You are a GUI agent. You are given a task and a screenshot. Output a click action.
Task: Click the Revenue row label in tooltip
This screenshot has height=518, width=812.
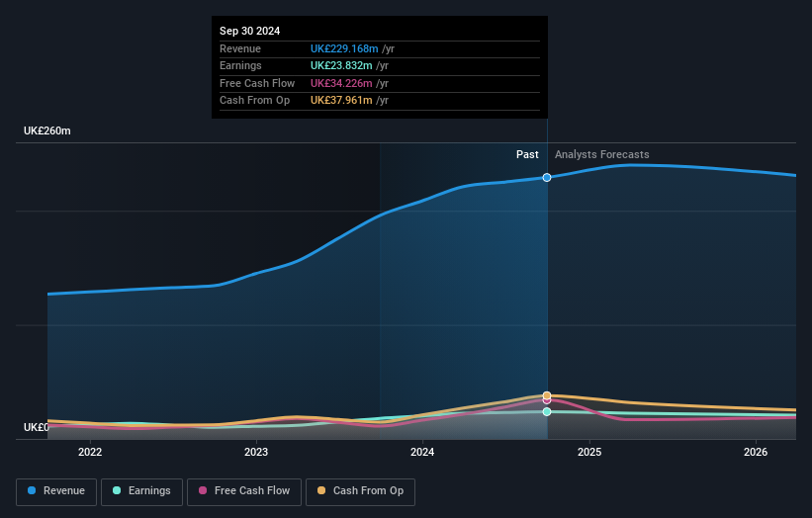pos(240,48)
